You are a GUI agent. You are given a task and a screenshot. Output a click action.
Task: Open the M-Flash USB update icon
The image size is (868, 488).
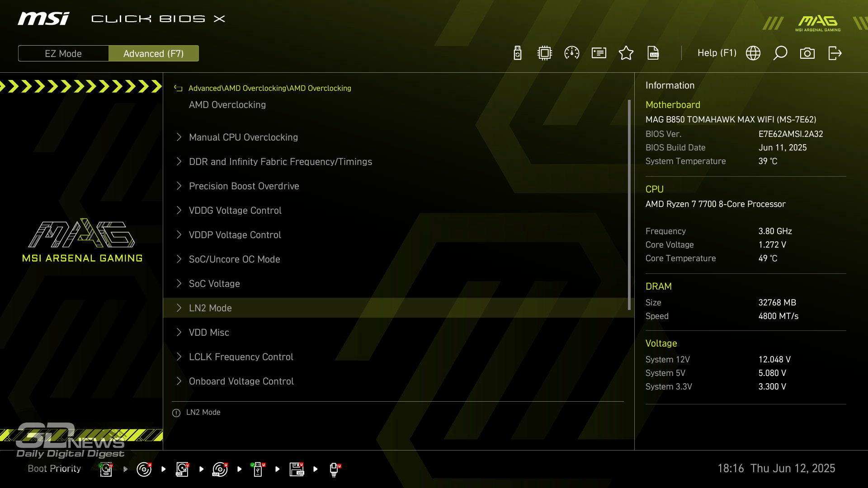pyautogui.click(x=518, y=53)
